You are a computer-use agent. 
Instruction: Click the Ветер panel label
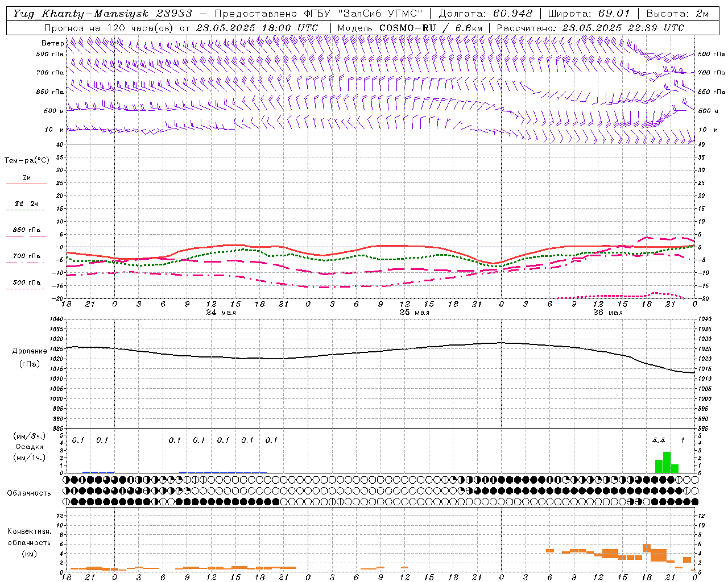[x=52, y=43]
